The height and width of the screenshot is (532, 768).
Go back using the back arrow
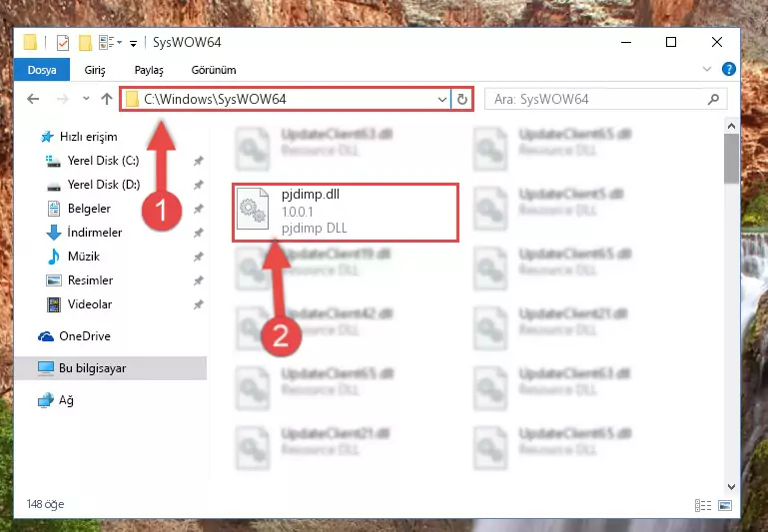coord(33,99)
